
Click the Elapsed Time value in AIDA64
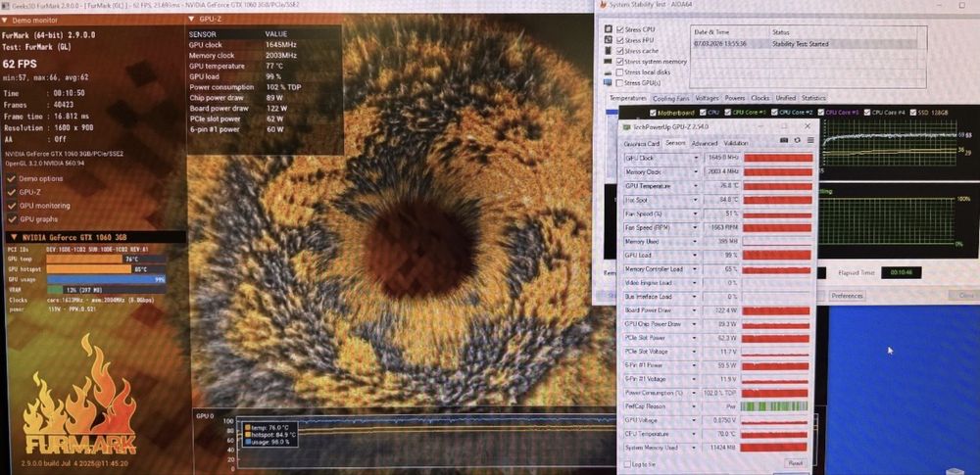point(901,272)
